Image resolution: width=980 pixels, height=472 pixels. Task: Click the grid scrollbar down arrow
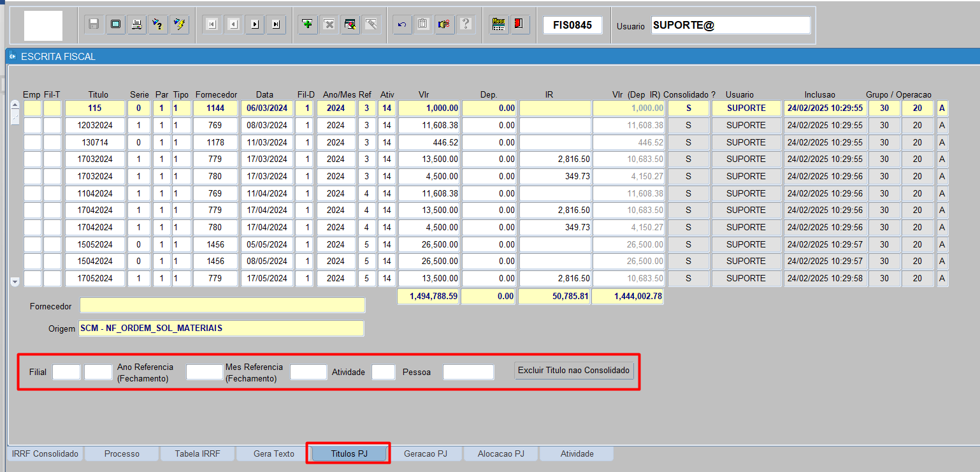pyautogui.click(x=15, y=281)
